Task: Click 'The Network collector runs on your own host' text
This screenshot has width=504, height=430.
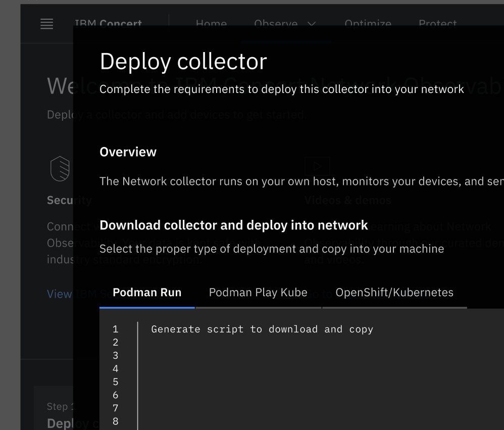Action: pos(301,181)
